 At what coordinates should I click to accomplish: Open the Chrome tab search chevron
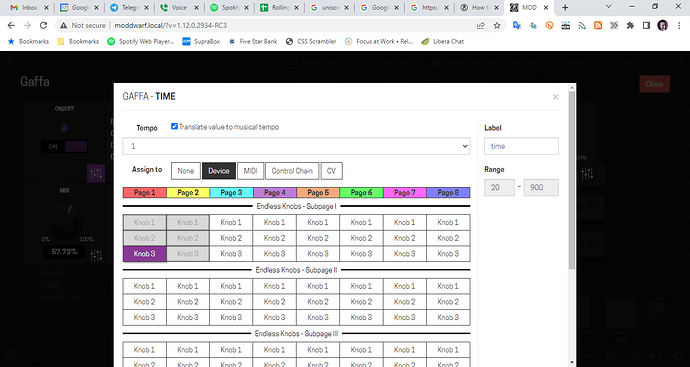609,7
